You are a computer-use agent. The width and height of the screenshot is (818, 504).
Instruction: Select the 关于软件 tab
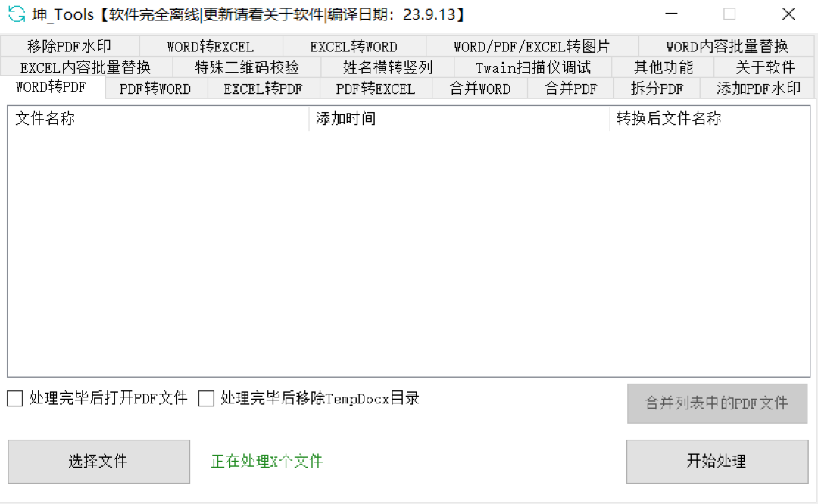(764, 67)
